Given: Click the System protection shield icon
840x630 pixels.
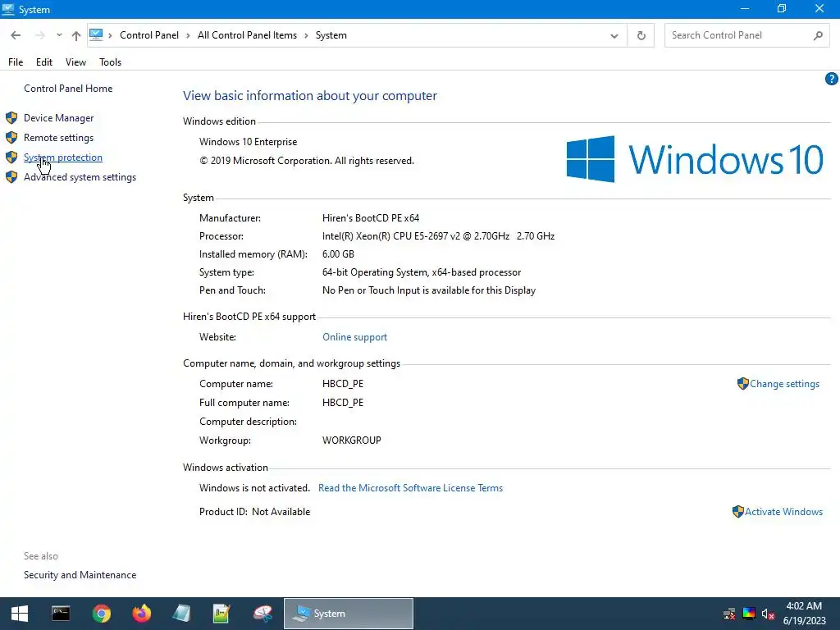Looking at the screenshot, I should point(11,157).
